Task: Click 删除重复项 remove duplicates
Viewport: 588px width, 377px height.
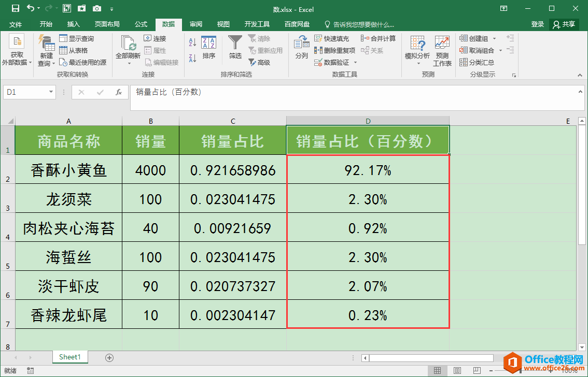Action: (x=334, y=51)
